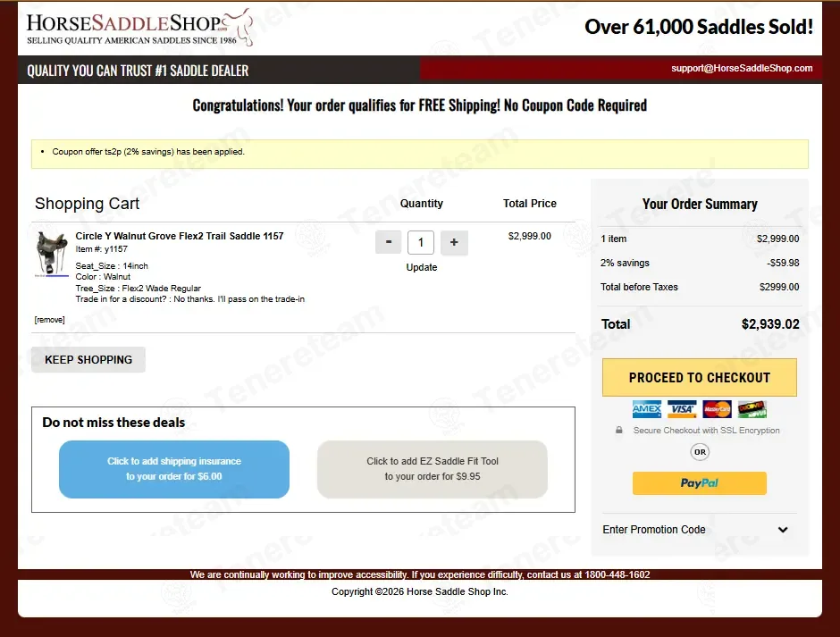Pay with the PayPal button
The height and width of the screenshot is (637, 840).
click(700, 483)
